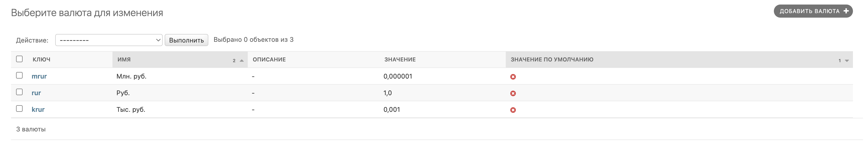Sort by the Описание column header
868x142 pixels.
tap(269, 59)
